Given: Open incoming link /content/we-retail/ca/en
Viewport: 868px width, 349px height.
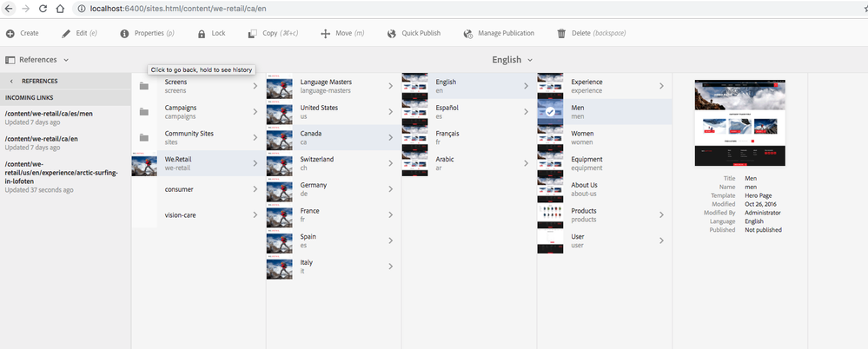Looking at the screenshot, I should click(42, 139).
